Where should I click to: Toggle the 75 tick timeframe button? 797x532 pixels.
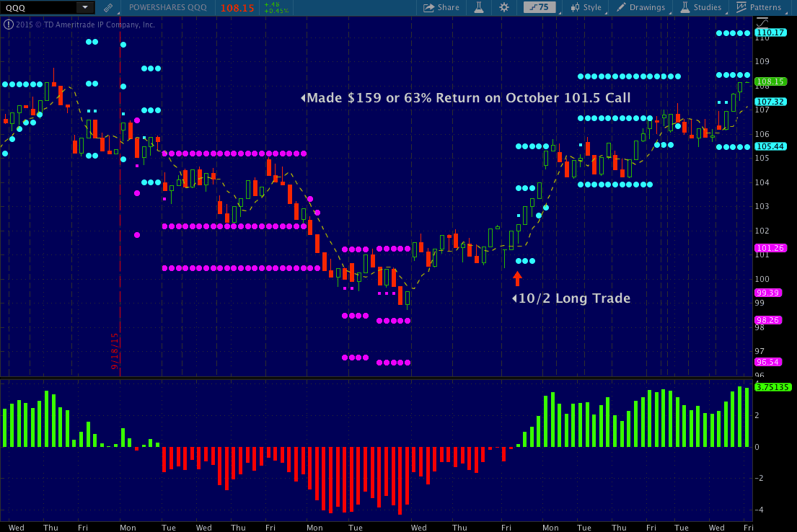point(540,7)
